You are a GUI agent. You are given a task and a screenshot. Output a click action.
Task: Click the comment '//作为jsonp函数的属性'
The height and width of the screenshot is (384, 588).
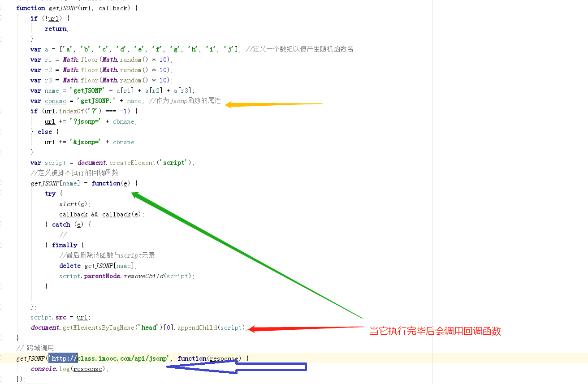pyautogui.click(x=185, y=101)
